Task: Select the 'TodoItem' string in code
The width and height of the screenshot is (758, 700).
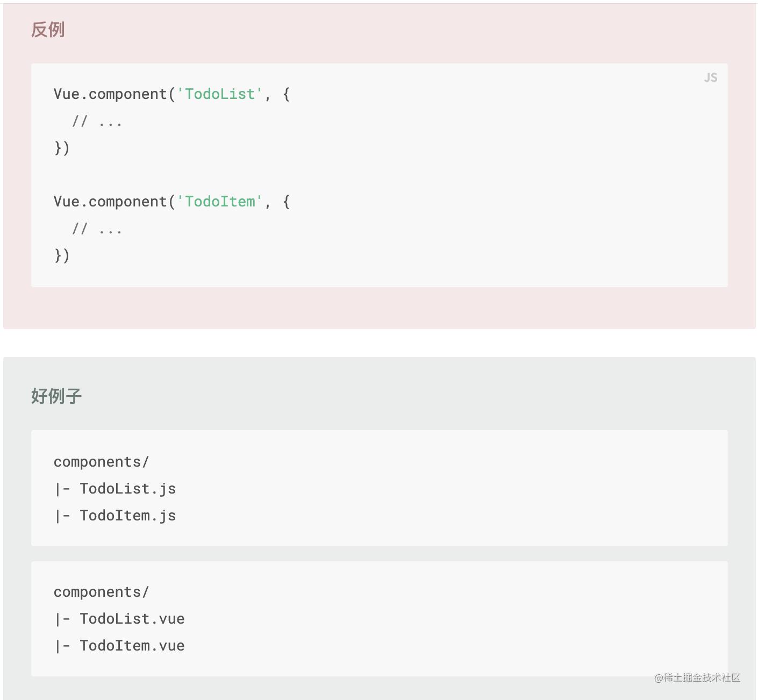Action: coord(220,202)
